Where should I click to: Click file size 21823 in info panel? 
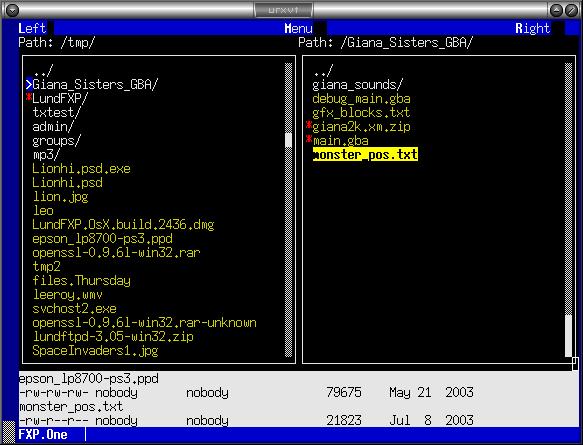(x=344, y=420)
